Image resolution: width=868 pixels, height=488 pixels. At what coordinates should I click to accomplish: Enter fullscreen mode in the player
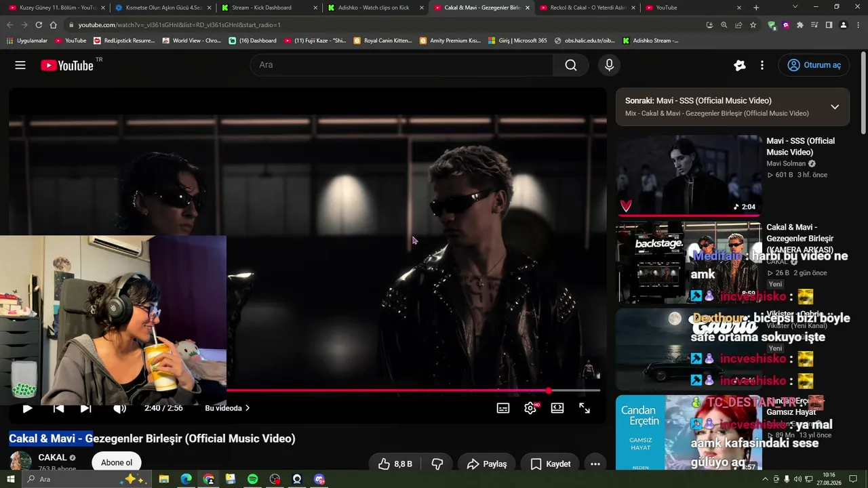(585, 408)
